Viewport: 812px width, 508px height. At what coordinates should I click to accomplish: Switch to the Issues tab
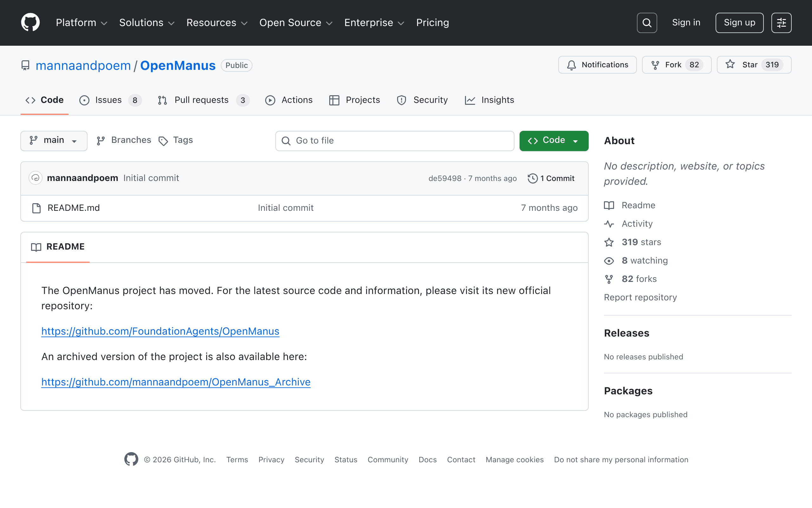110,100
